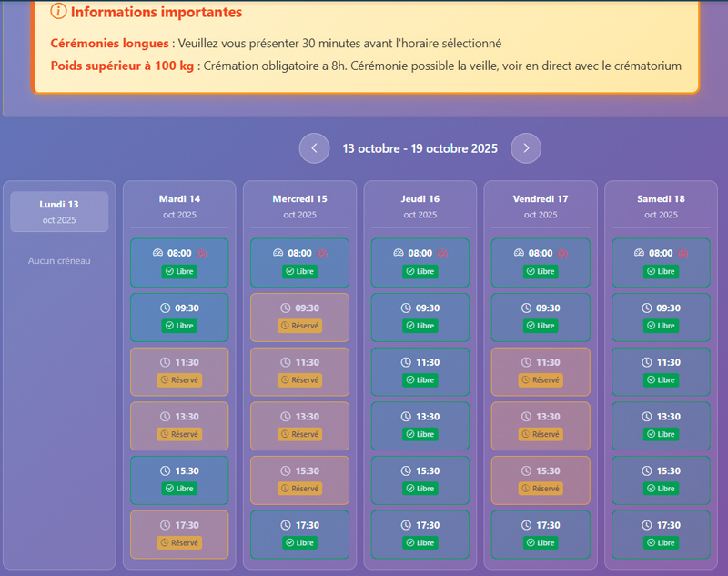Click the clock icon on Samedi 13:30 slot

(648, 417)
